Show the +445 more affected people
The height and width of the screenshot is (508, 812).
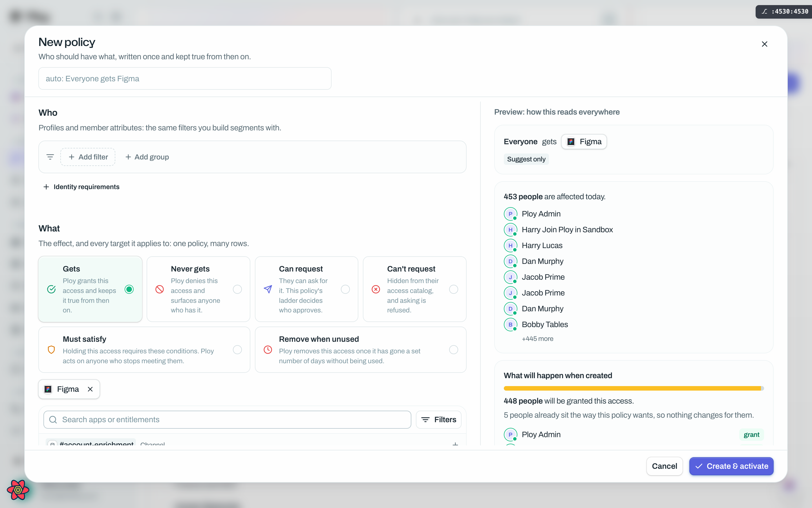pos(538,339)
